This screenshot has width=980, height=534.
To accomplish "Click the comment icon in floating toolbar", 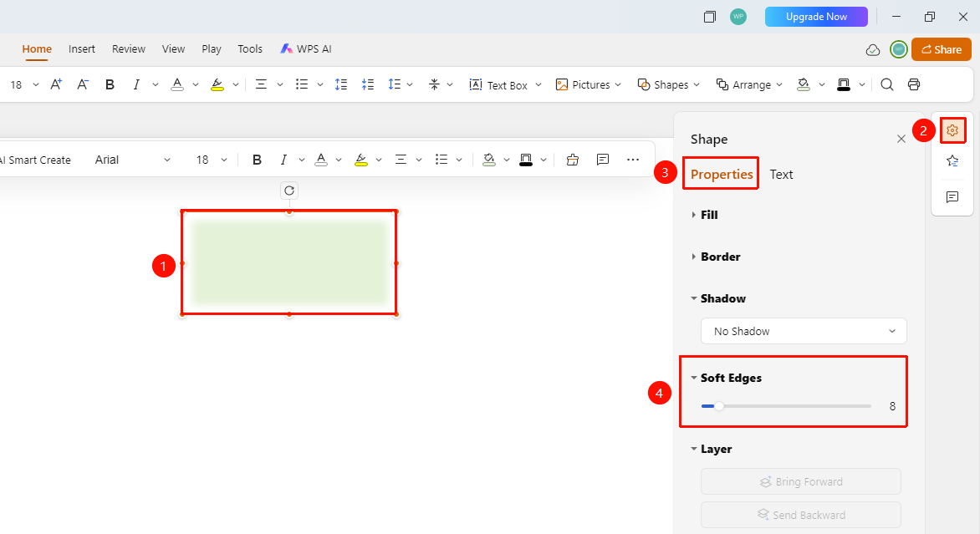I will tap(603, 160).
